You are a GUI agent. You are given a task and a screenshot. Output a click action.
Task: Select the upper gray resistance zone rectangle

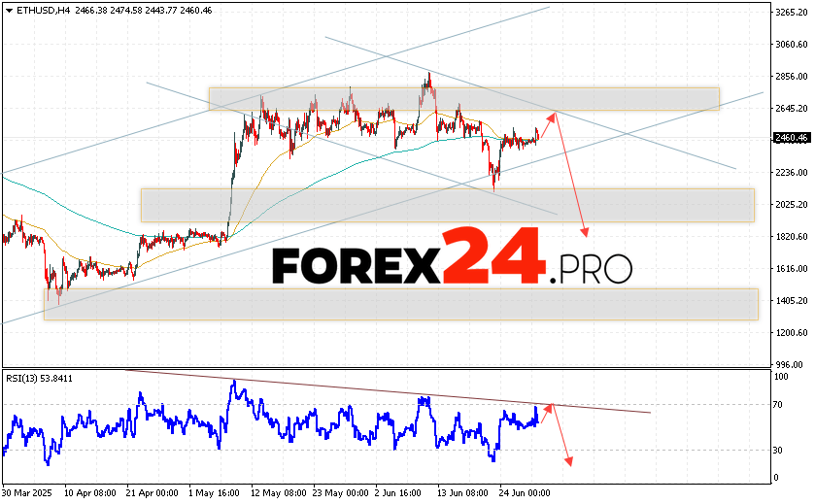click(463, 98)
